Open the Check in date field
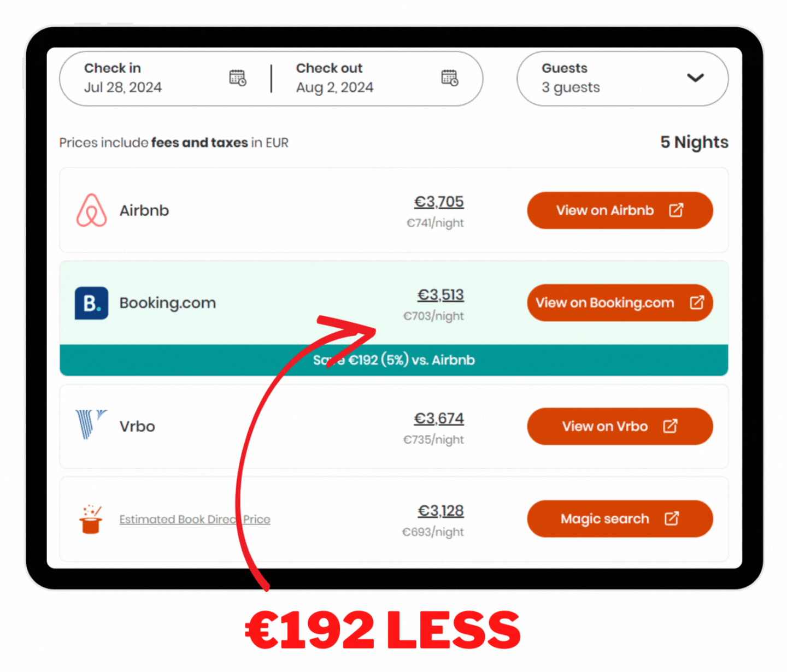The height and width of the screenshot is (672, 787). click(x=142, y=78)
